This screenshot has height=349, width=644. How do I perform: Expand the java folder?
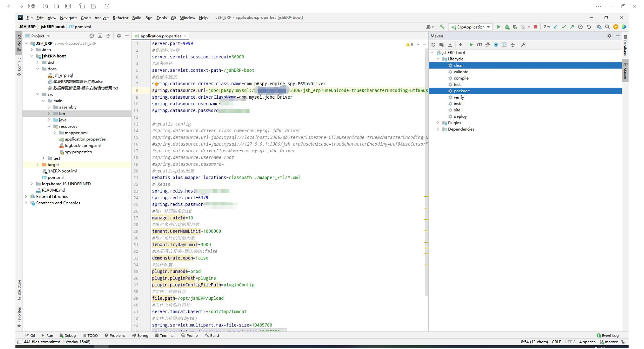[x=49, y=120]
